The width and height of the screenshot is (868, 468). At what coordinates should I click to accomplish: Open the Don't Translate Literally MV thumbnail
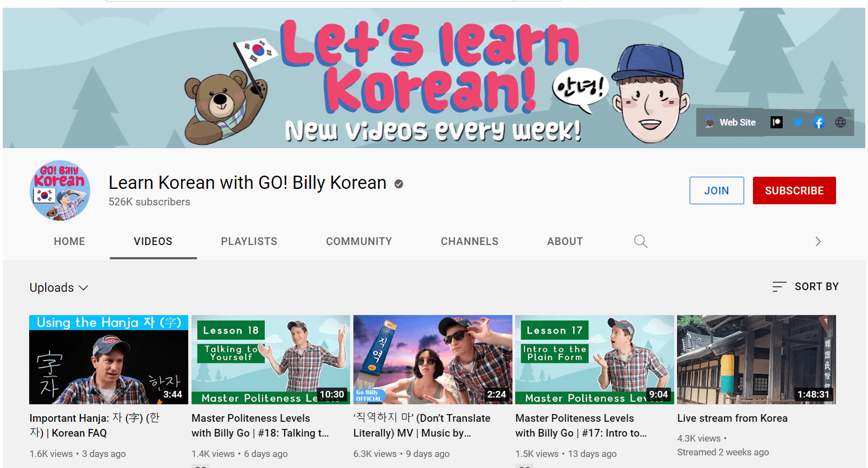click(x=433, y=360)
